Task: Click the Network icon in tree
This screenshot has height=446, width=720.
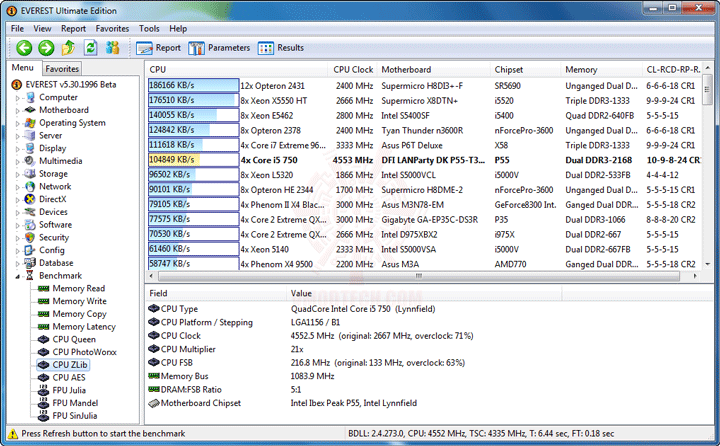Action: [30, 186]
